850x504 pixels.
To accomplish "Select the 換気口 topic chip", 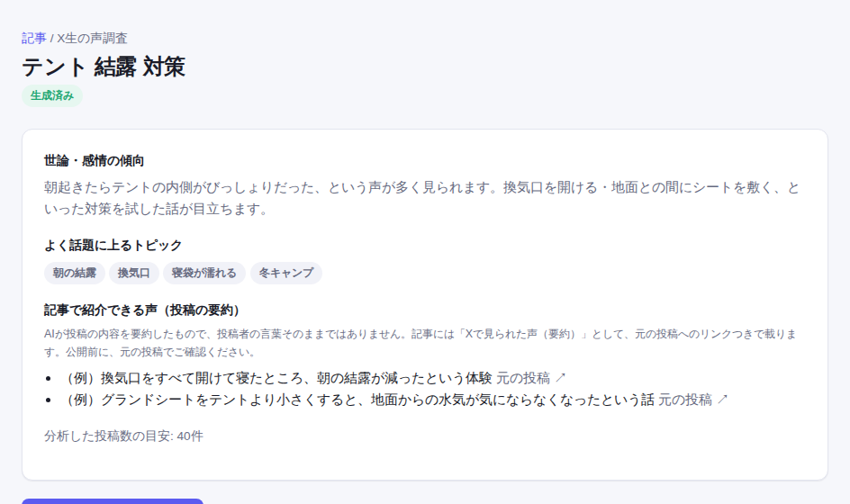I will click(134, 273).
